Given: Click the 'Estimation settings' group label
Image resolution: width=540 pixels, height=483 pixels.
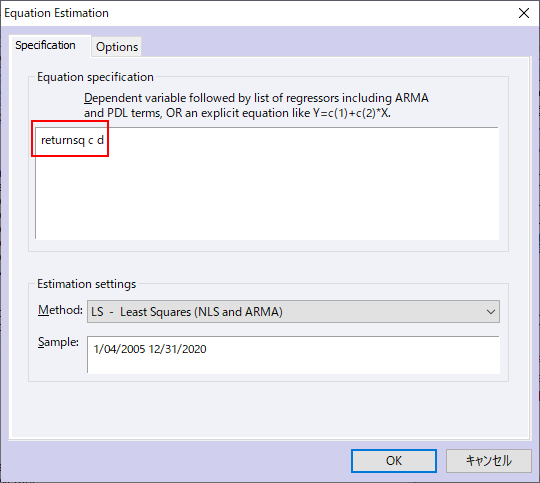Looking at the screenshot, I should [86, 284].
